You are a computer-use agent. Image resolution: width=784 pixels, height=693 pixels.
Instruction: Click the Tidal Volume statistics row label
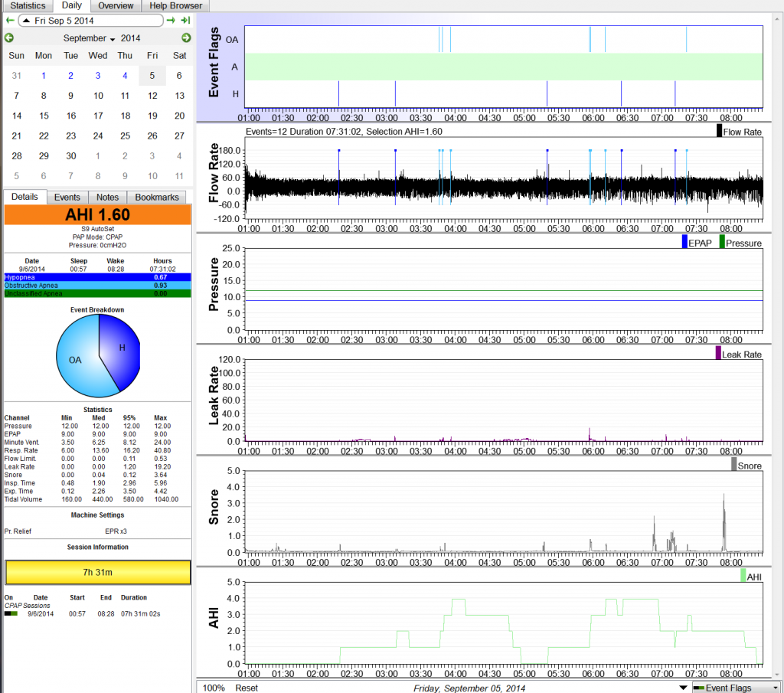(x=23, y=499)
